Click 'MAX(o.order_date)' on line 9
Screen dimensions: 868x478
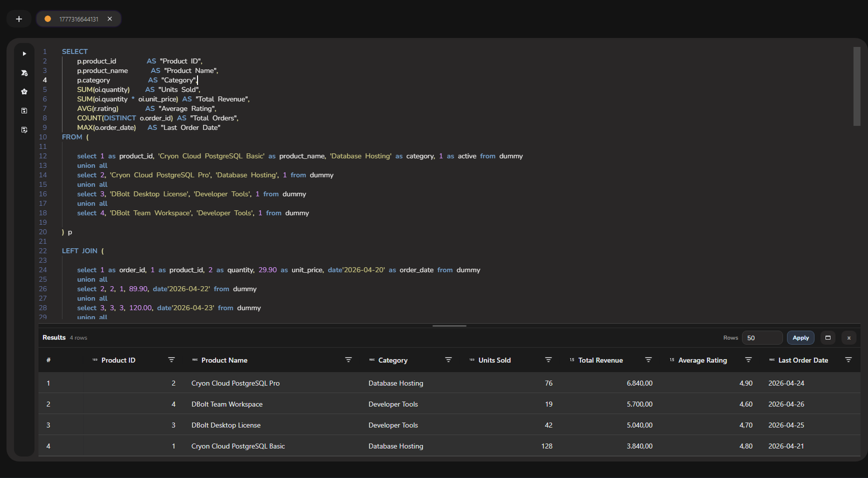pos(106,127)
